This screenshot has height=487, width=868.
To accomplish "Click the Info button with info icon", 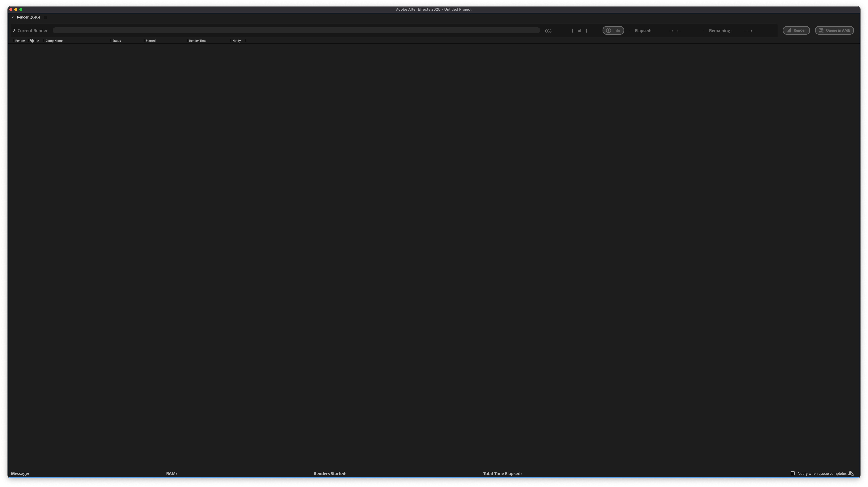I will pyautogui.click(x=613, y=30).
